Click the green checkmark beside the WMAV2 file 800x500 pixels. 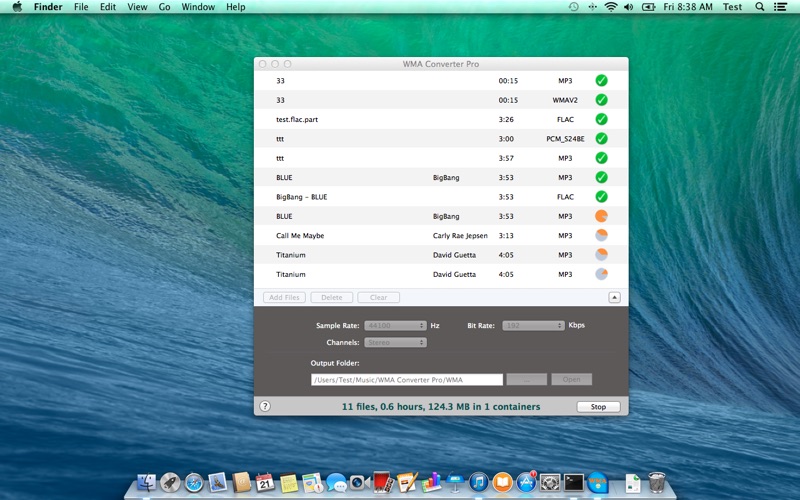click(x=602, y=100)
